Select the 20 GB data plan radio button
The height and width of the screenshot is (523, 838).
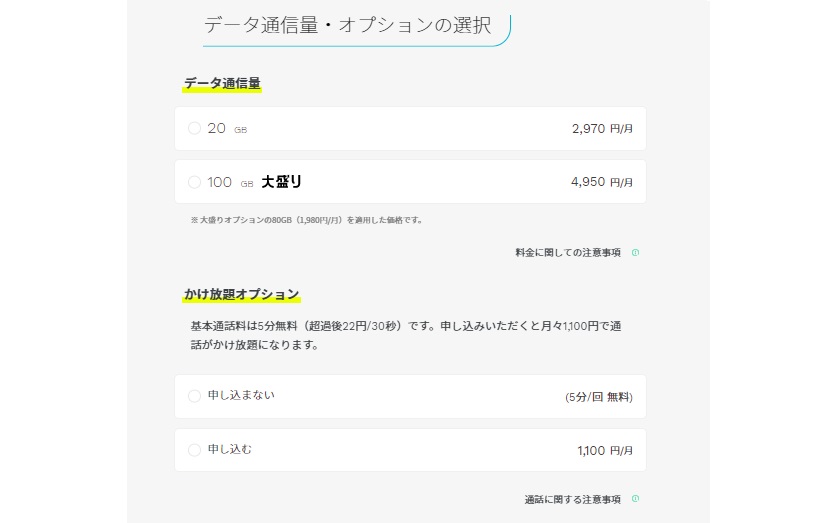[x=195, y=128]
